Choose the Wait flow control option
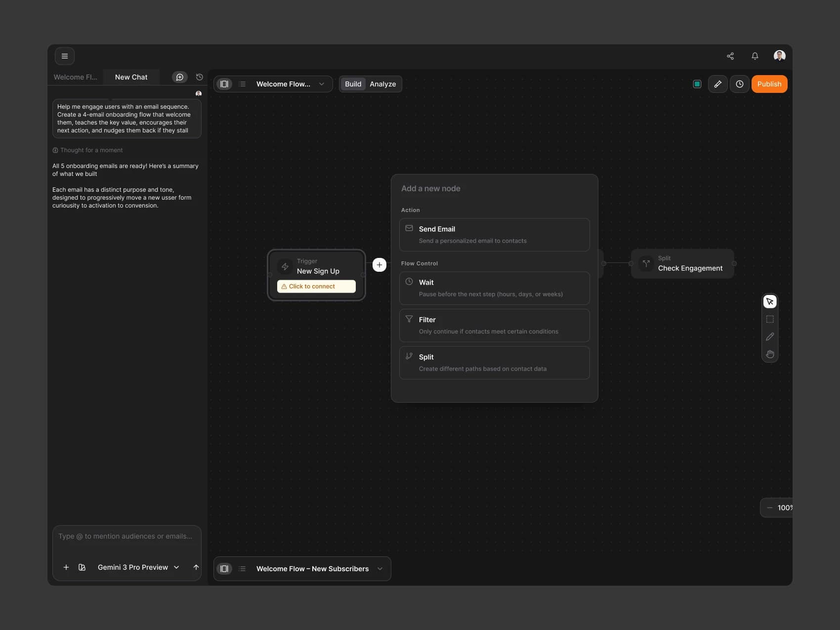 495,288
